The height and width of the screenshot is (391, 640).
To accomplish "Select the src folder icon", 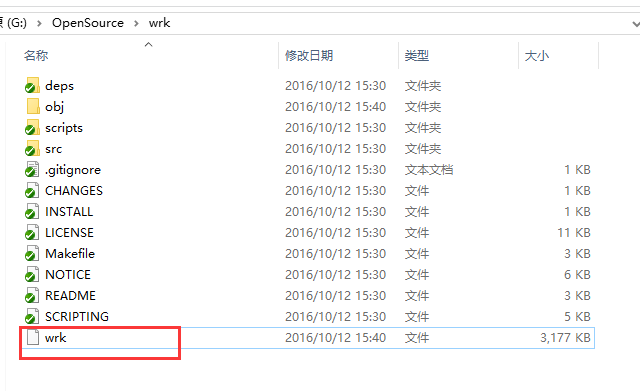I will coord(32,149).
